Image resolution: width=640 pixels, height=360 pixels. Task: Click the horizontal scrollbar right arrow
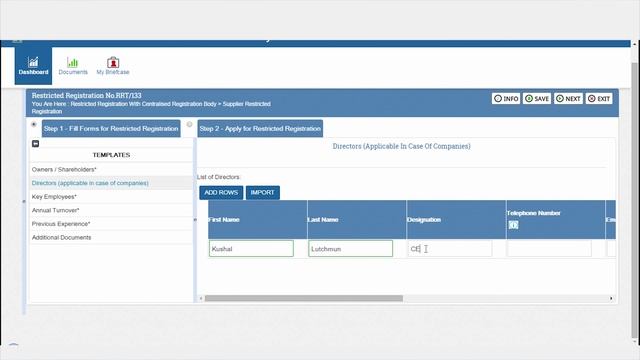[x=611, y=298]
